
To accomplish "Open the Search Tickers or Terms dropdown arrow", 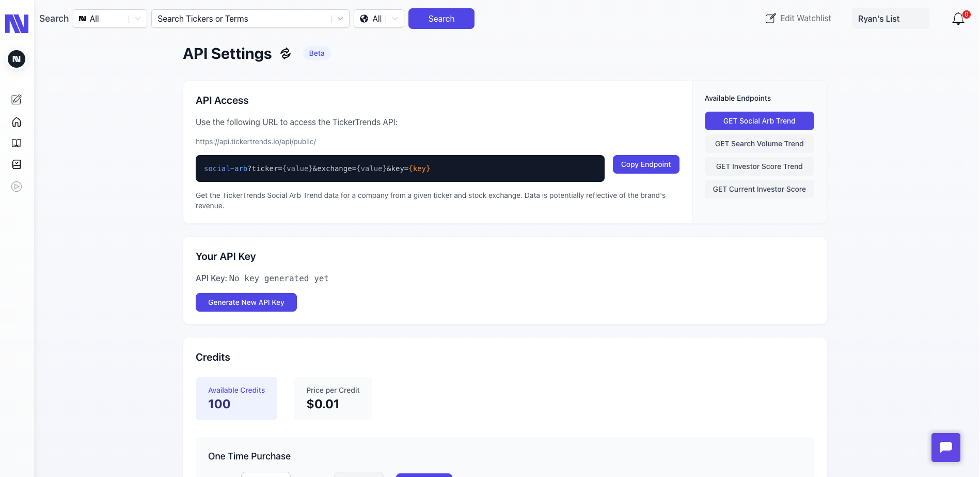I will (340, 19).
